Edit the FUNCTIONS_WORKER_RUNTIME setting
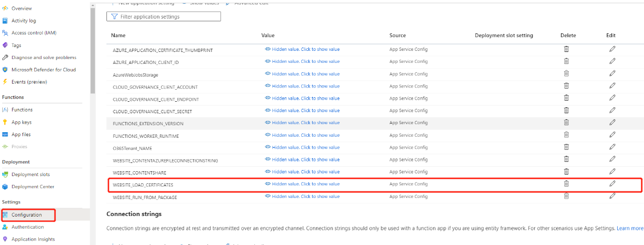This screenshot has height=245, width=644. (612, 135)
